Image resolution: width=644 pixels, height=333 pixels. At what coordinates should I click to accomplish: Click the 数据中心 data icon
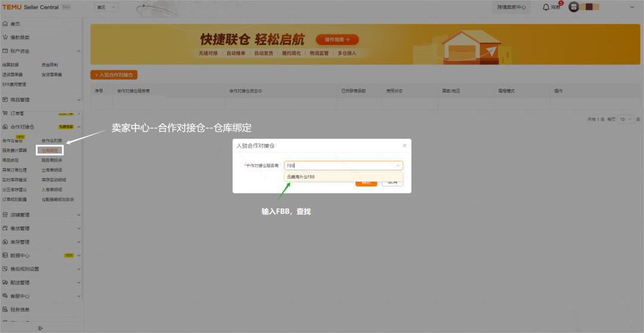tap(5, 255)
